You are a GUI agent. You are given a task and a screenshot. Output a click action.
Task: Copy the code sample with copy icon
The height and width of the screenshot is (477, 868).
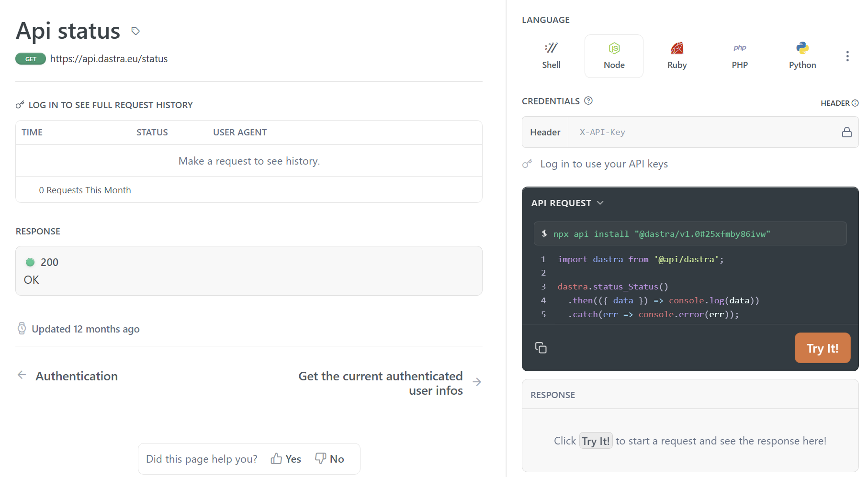pos(541,348)
